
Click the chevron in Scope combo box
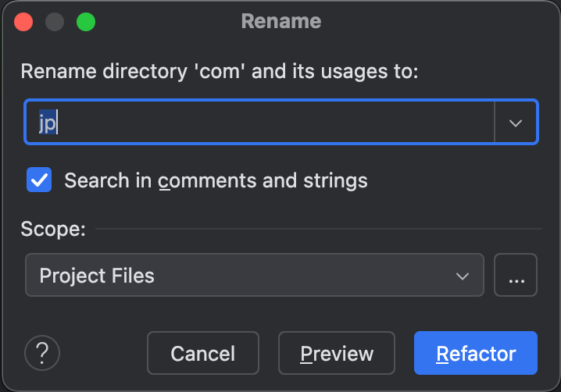[463, 276]
